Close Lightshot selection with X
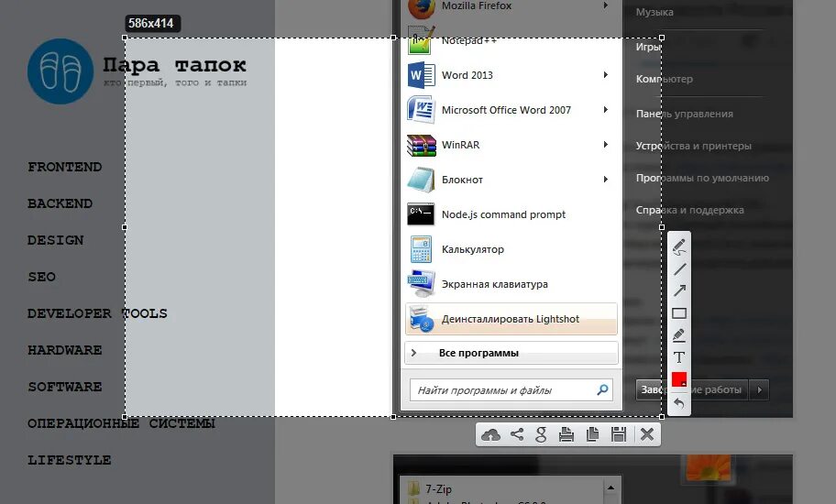The height and width of the screenshot is (504, 836). point(647,434)
